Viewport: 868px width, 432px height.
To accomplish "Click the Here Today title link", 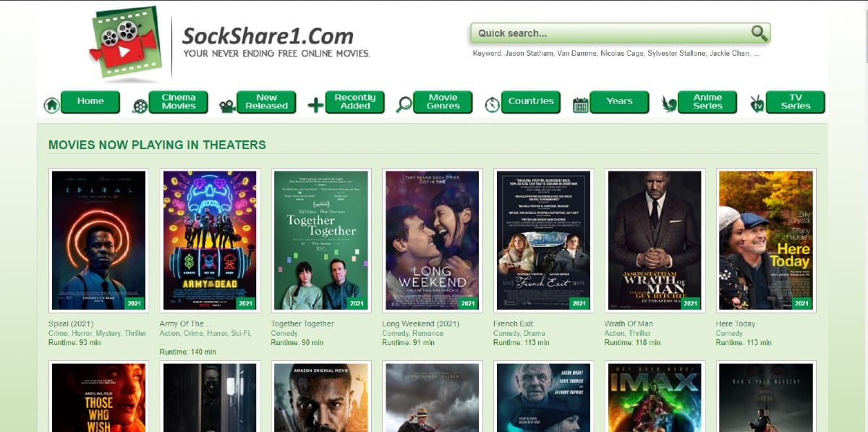I will [x=736, y=323].
